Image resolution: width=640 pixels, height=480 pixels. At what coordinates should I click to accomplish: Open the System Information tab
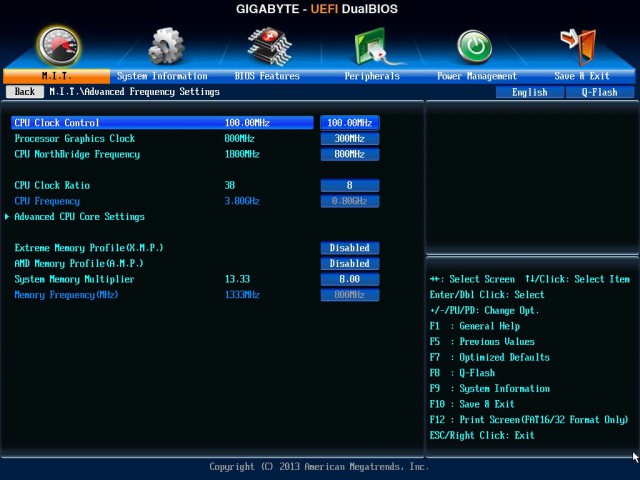[162, 76]
